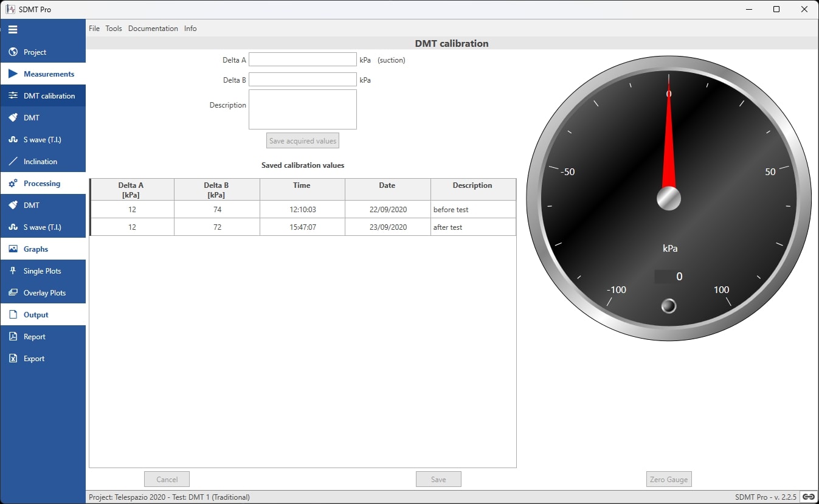Open the Report page
819x504 pixels.
[x=43, y=337]
